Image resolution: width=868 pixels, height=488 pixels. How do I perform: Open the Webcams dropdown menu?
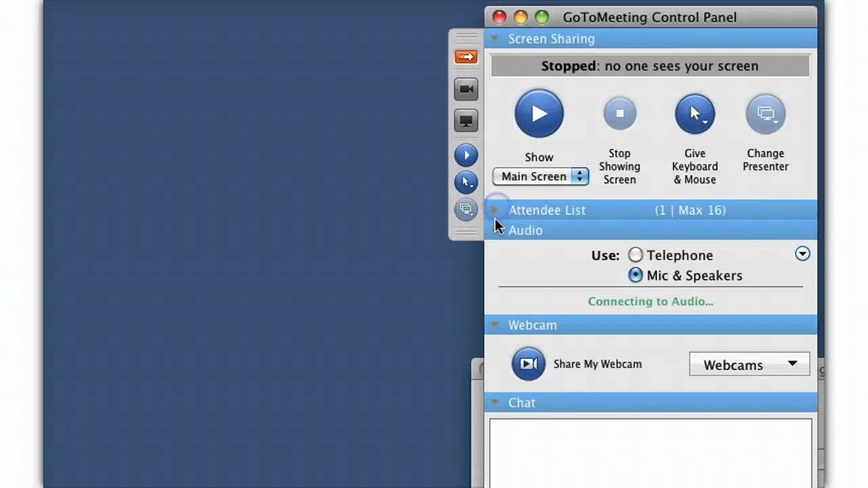coord(749,365)
